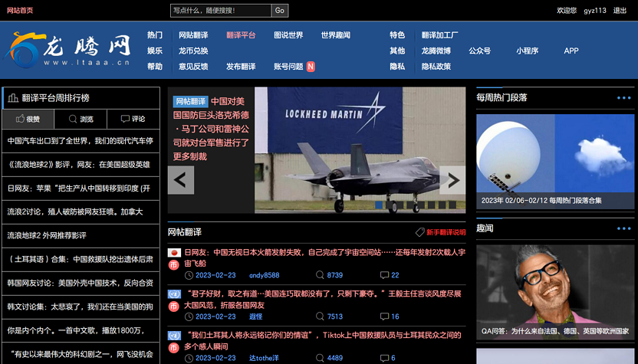Image resolution: width=638 pixels, height=364 pixels.
Task: Open ranking row 韩国网友讨论
Action: coord(81,283)
